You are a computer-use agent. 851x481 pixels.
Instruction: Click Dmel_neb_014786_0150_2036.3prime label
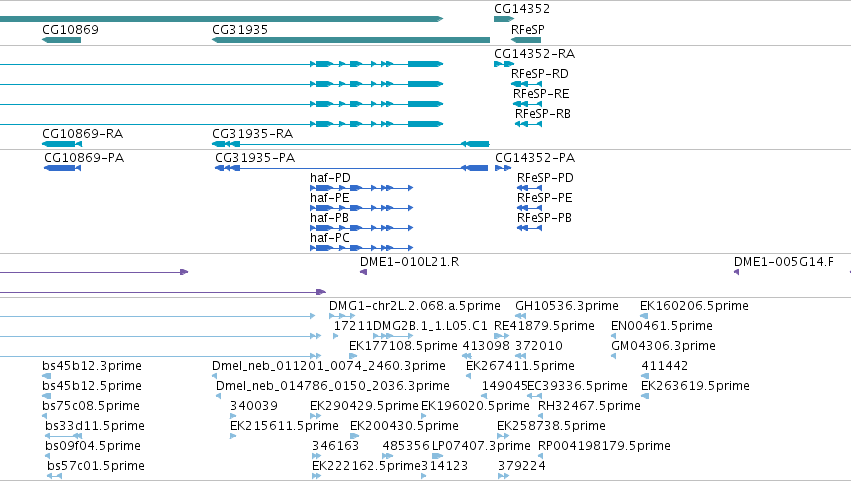333,387
